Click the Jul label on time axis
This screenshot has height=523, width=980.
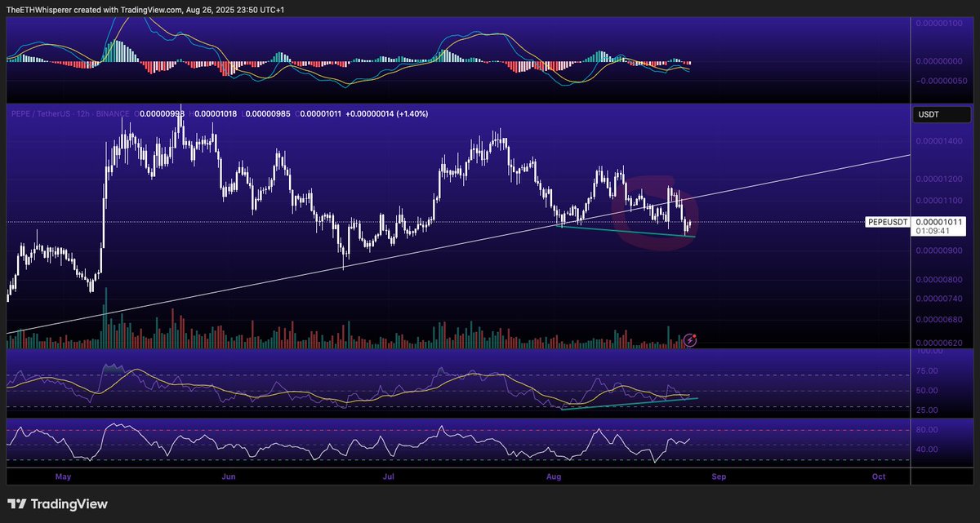tap(389, 476)
